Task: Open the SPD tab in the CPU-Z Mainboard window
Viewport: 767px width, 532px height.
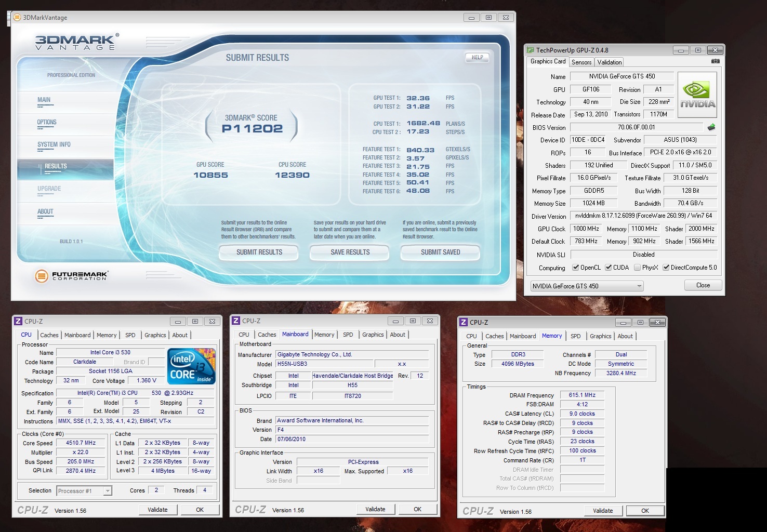Action: coord(348,335)
